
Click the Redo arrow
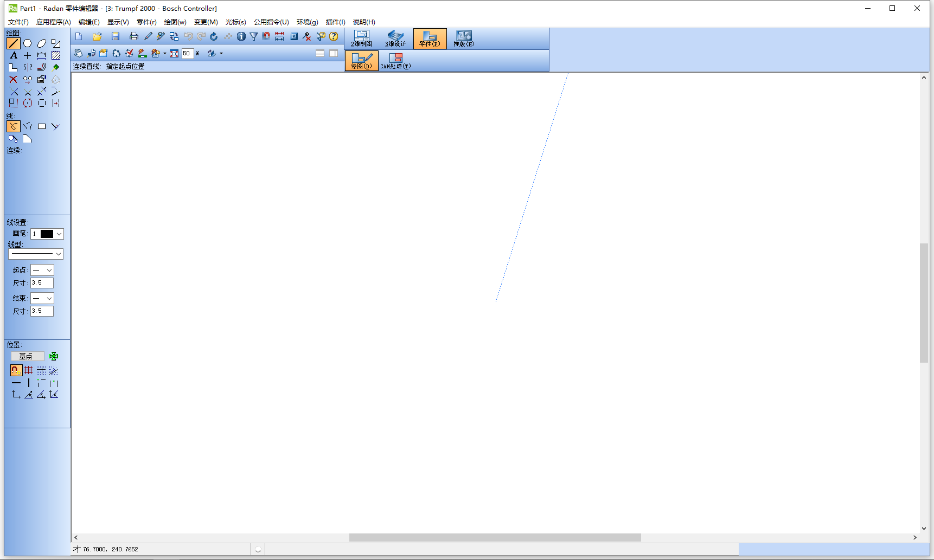click(201, 36)
